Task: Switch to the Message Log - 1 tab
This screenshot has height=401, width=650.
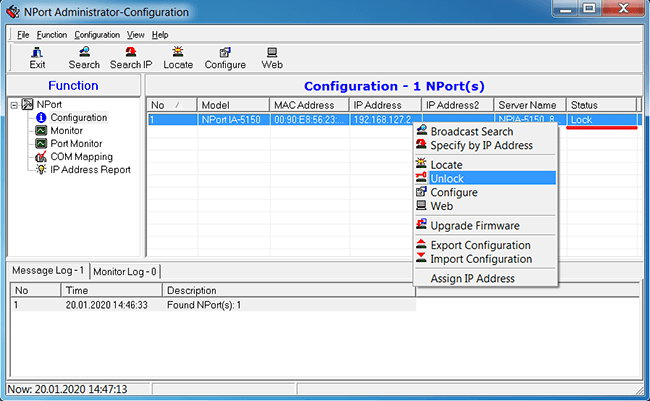Action: (x=48, y=270)
